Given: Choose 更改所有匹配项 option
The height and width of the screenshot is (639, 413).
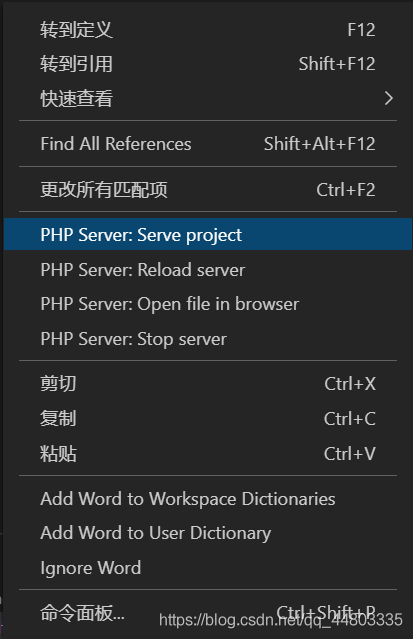Looking at the screenshot, I should (x=208, y=189).
